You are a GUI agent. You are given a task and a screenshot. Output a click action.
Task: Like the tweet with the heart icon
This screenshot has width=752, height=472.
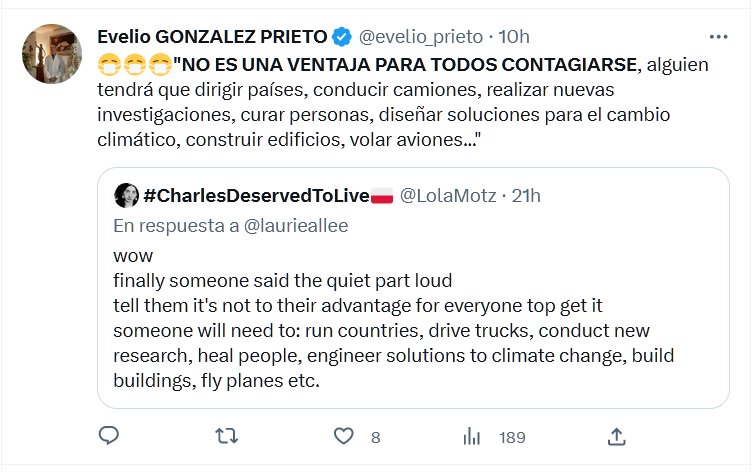point(344,436)
